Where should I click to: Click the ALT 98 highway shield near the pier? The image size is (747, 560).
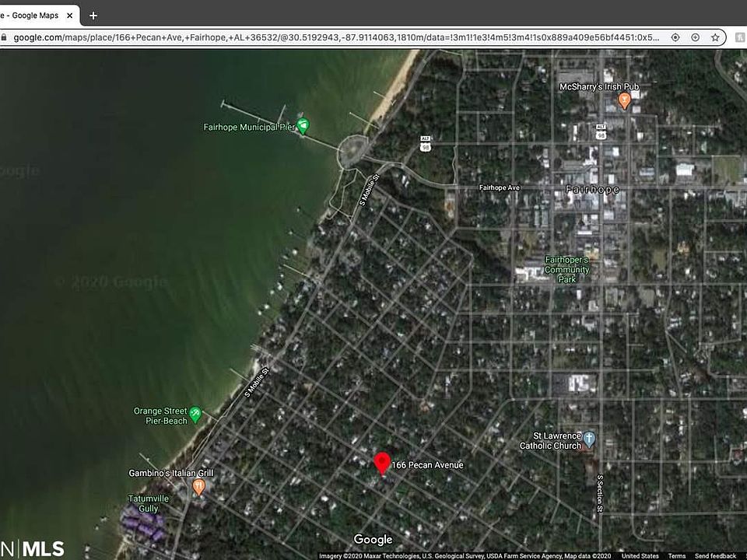tap(426, 144)
